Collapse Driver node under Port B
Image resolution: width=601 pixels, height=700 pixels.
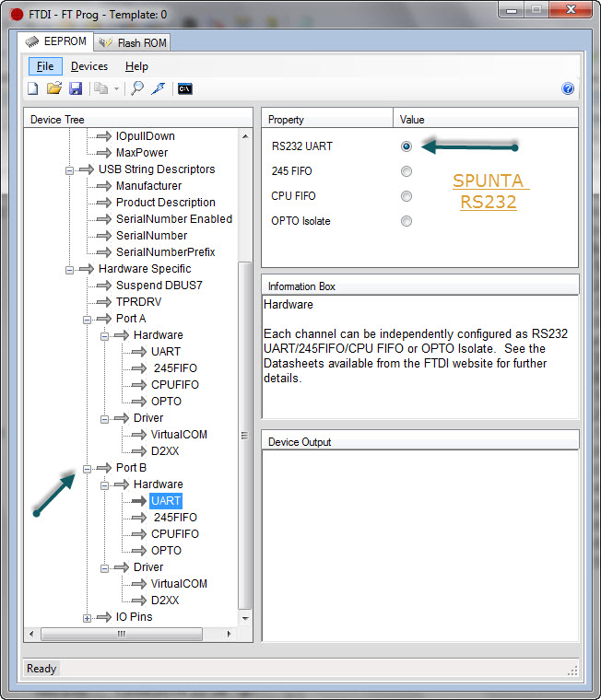point(104,568)
